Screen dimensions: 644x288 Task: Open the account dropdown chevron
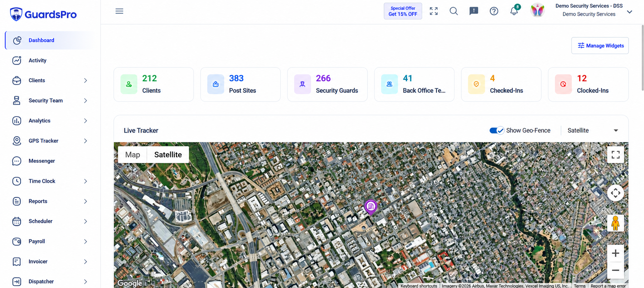[x=630, y=12]
